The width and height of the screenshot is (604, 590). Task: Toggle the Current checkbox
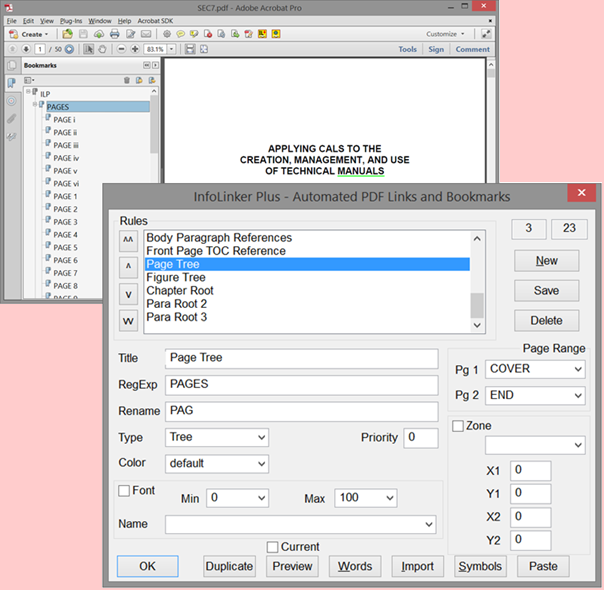pyautogui.click(x=272, y=547)
